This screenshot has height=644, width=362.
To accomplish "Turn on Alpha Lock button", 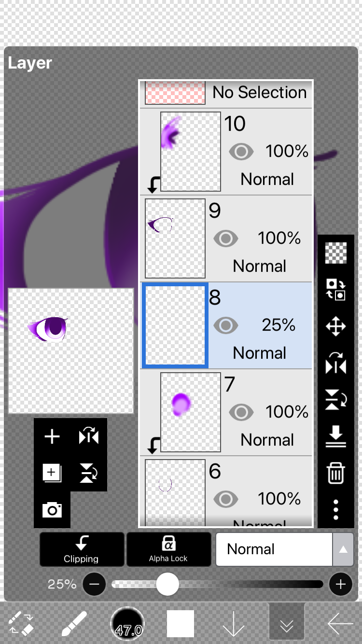I will pos(168,549).
